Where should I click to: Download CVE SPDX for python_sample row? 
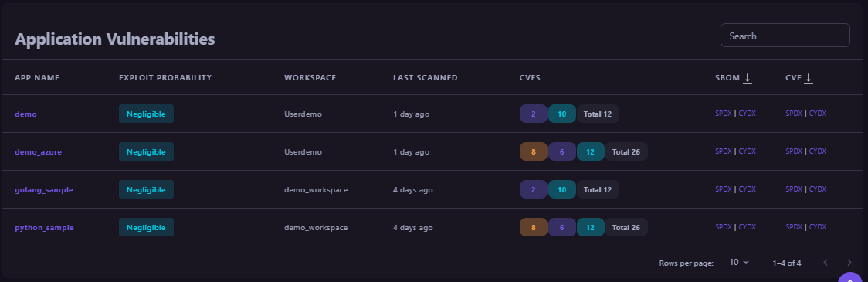coord(794,227)
